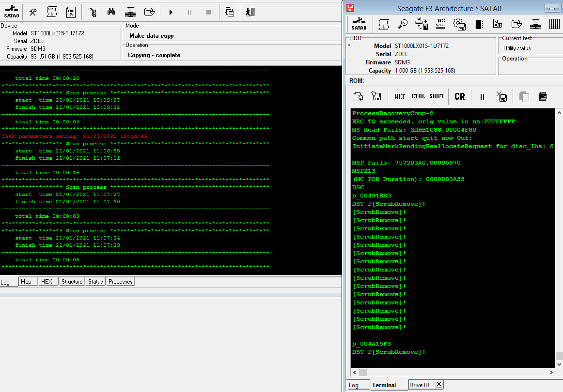Viewport: 563px width, 392px height.
Task: Click the save-to-floppy icon above the terminal
Action: (376, 96)
